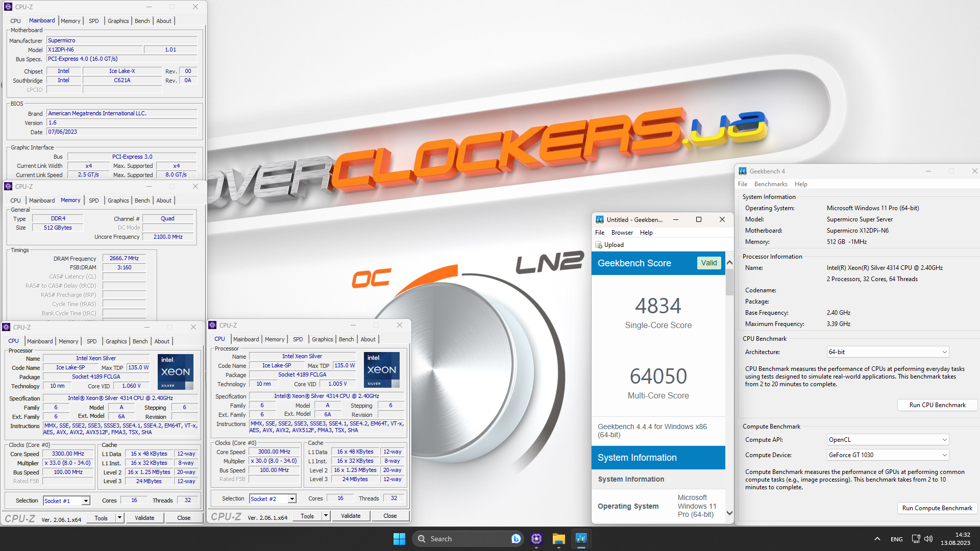Click Geekbench 4 window title icon
980x551 pixels.
pos(743,171)
